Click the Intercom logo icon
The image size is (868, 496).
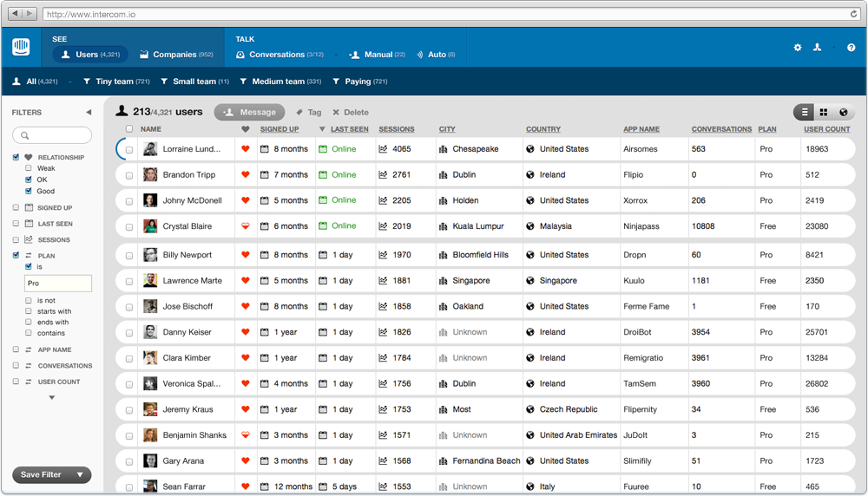tap(22, 48)
